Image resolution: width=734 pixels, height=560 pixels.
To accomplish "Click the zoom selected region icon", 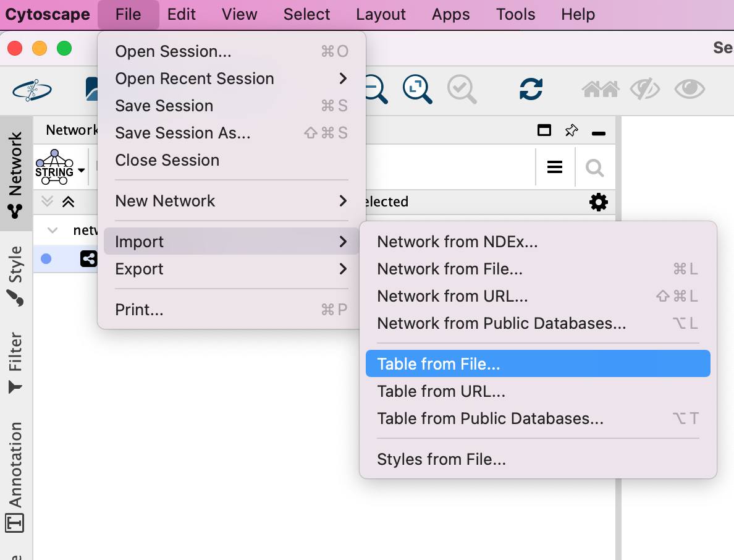I will [x=462, y=89].
